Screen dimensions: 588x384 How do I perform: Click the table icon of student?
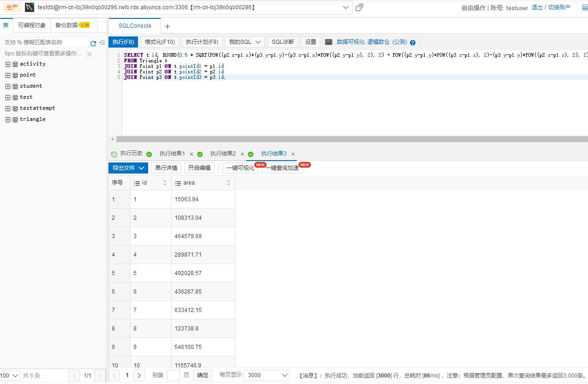click(15, 86)
